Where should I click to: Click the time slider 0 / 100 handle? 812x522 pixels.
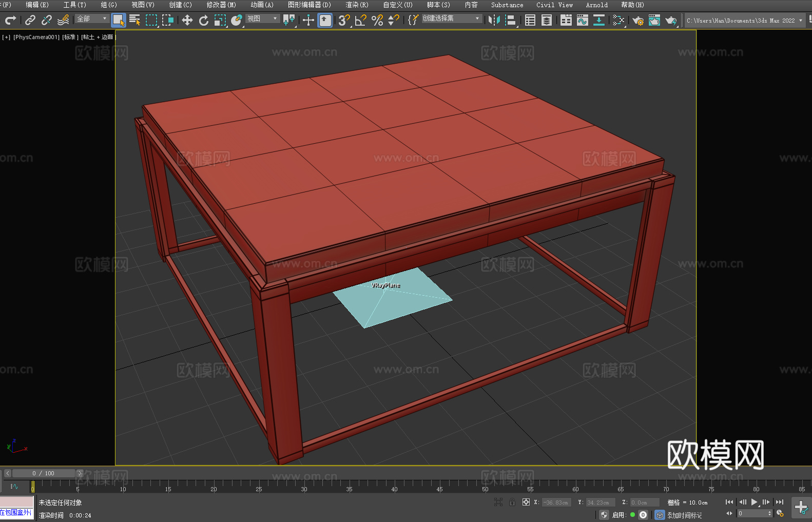(44, 473)
